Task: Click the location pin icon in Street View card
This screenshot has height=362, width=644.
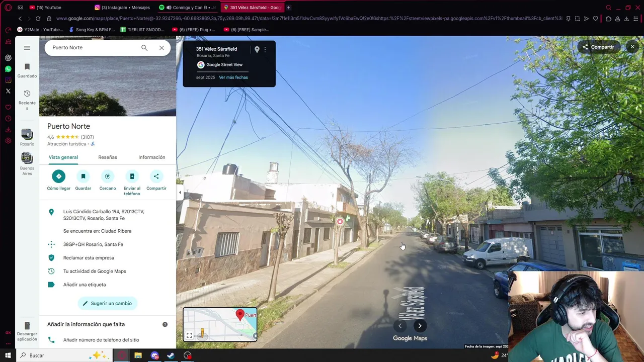Action: pos(257,49)
